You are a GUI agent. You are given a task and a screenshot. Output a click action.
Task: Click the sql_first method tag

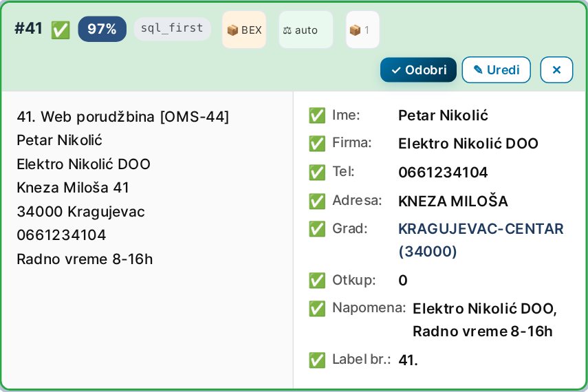172,28
